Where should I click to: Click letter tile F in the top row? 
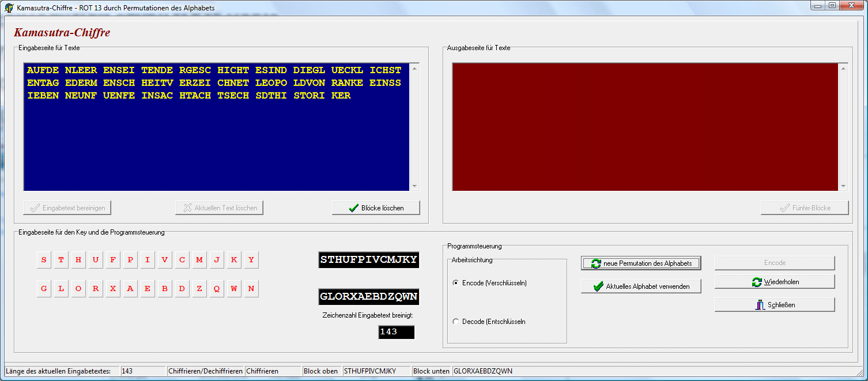(113, 260)
